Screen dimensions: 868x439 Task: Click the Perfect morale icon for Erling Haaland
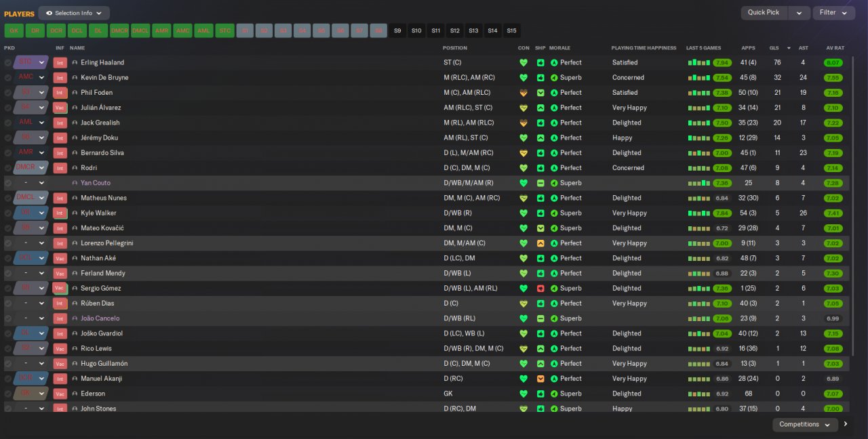554,62
